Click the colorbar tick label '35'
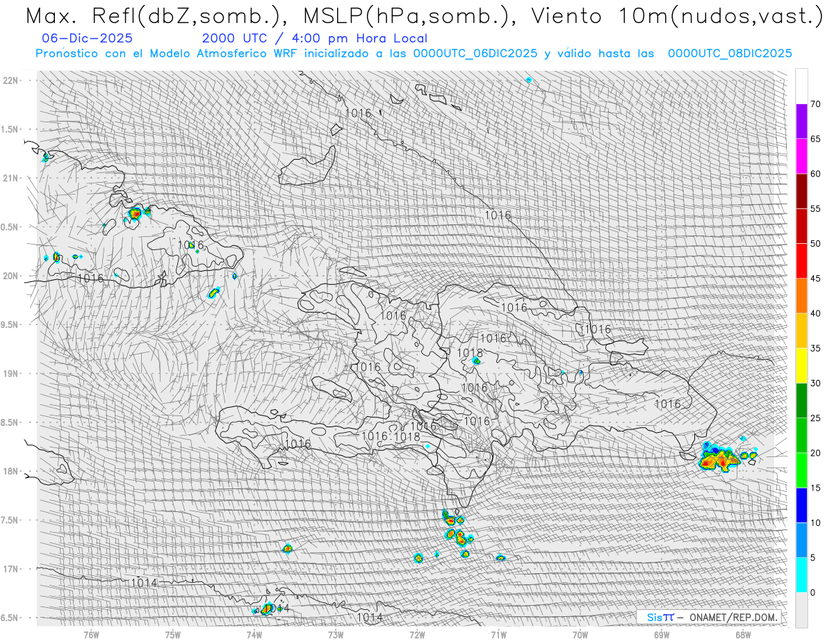This screenshot has height=644, width=834. point(815,348)
